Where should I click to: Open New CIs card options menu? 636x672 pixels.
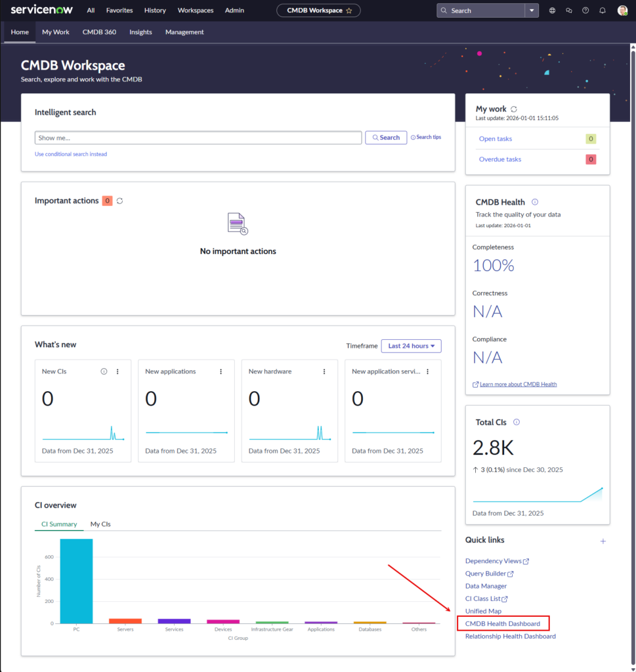[x=117, y=371]
